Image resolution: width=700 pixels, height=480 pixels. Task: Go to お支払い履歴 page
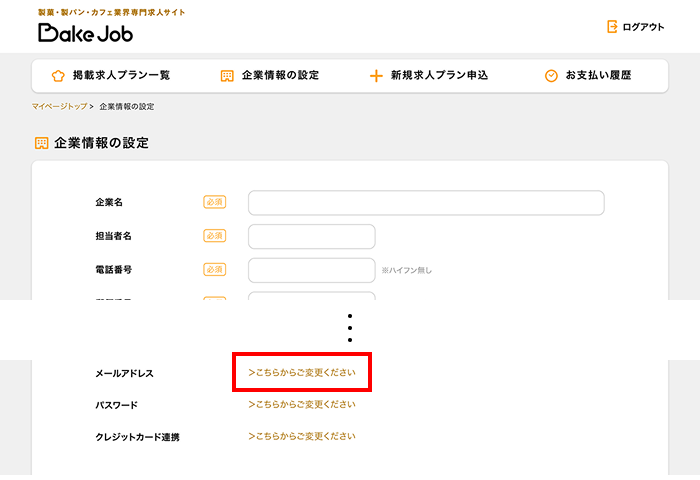(x=598, y=76)
